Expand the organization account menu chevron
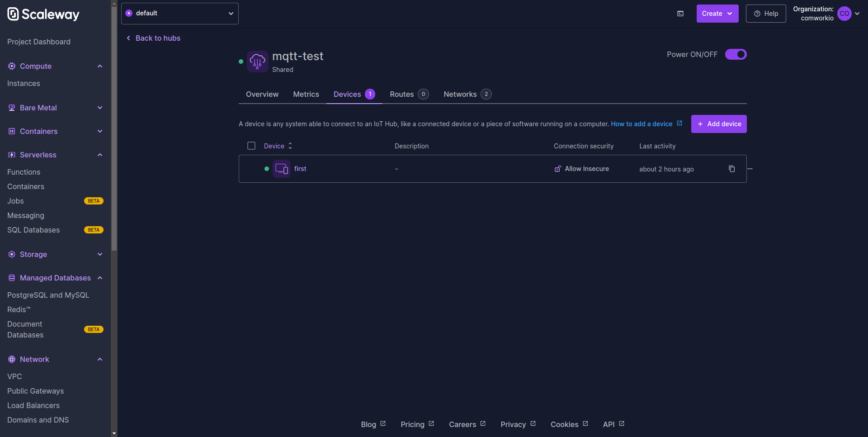The width and height of the screenshot is (868, 437). click(x=857, y=14)
